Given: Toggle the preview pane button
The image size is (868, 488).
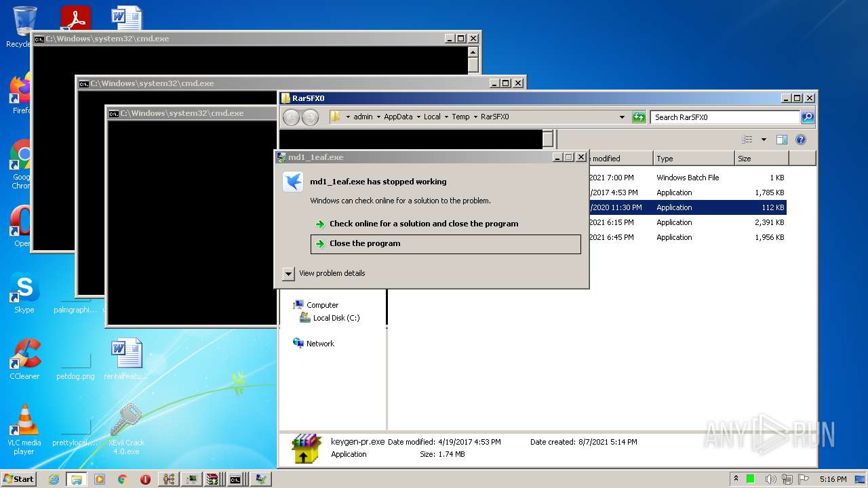Looking at the screenshot, I should [x=781, y=140].
